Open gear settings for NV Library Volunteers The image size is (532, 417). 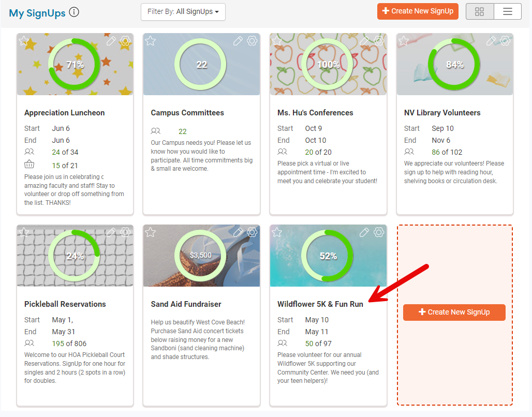tap(505, 41)
